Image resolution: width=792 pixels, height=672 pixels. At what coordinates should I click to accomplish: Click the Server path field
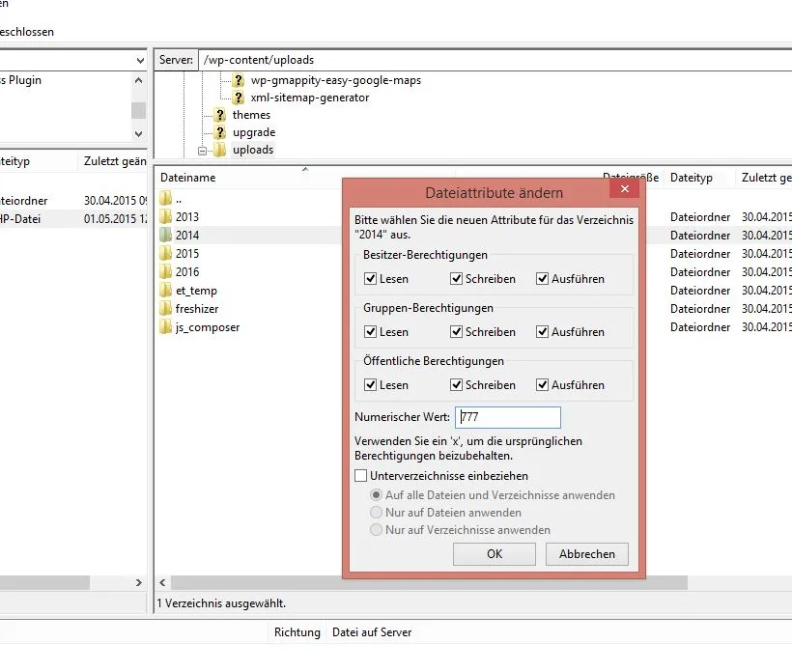[x=495, y=60]
